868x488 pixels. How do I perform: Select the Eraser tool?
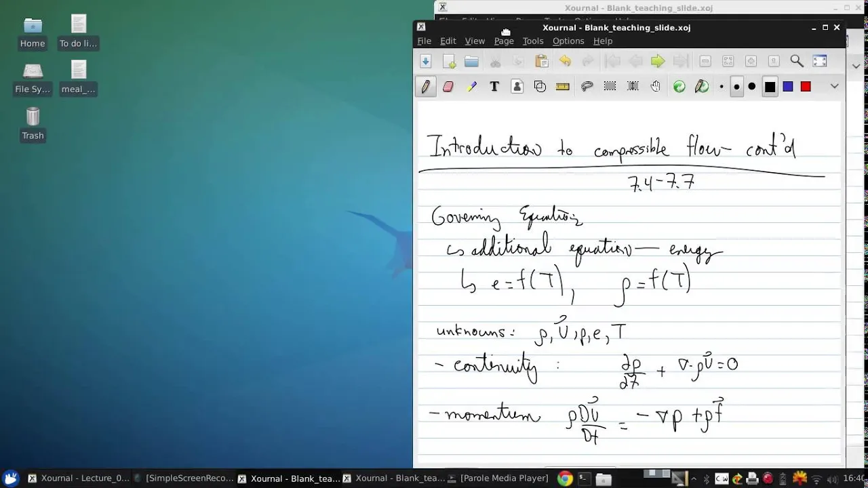[x=448, y=86]
